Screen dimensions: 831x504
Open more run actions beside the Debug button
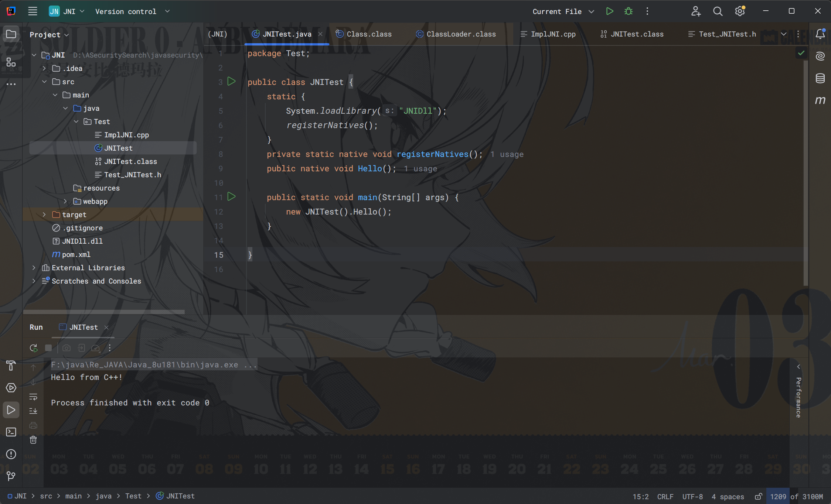pyautogui.click(x=647, y=11)
